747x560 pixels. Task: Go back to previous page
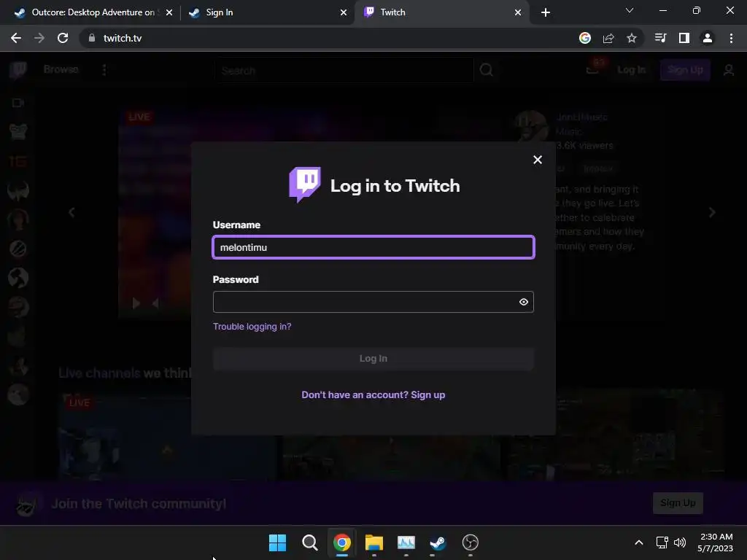coord(16,38)
